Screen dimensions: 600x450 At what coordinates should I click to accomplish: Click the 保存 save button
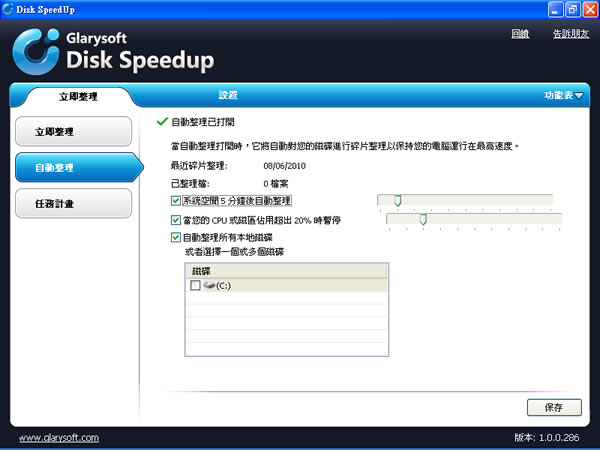click(x=554, y=408)
